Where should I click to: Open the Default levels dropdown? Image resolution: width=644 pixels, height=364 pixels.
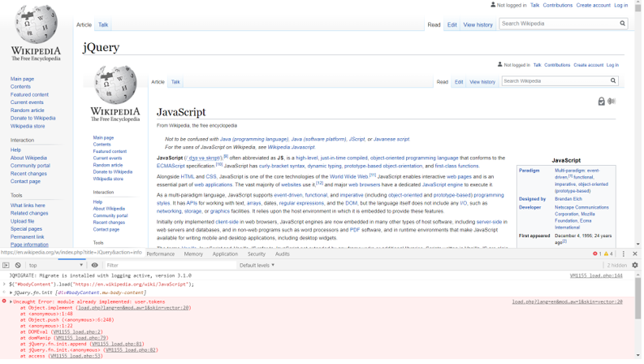258,266
